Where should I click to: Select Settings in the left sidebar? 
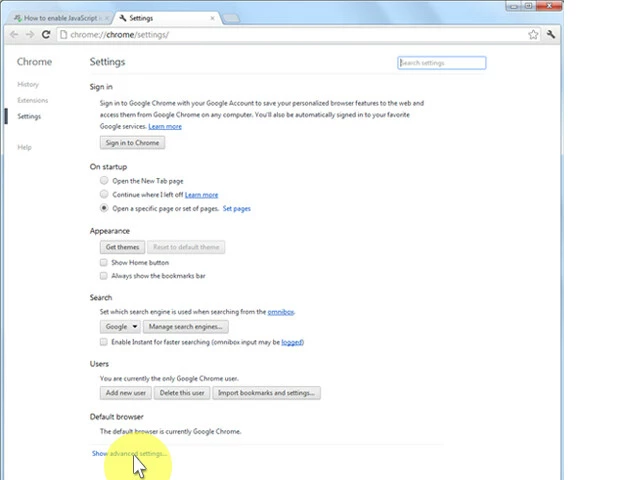pos(29,116)
